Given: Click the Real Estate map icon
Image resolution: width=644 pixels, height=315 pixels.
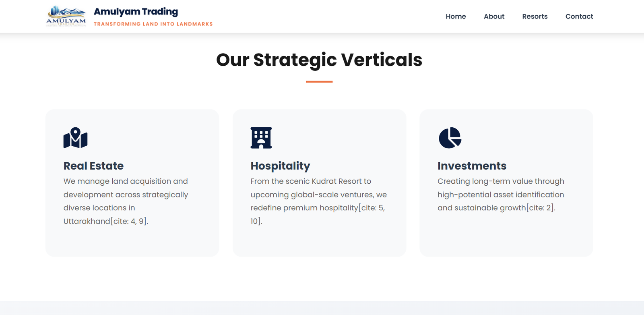Looking at the screenshot, I should coord(75,138).
